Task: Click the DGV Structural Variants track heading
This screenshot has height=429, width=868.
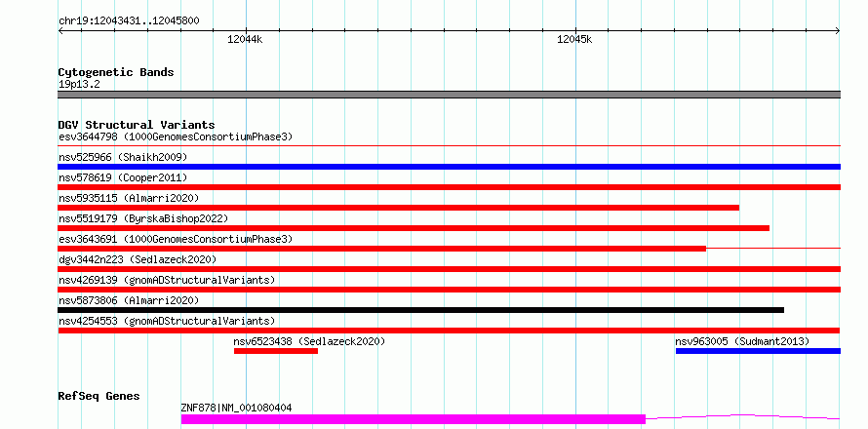Action: [x=137, y=125]
